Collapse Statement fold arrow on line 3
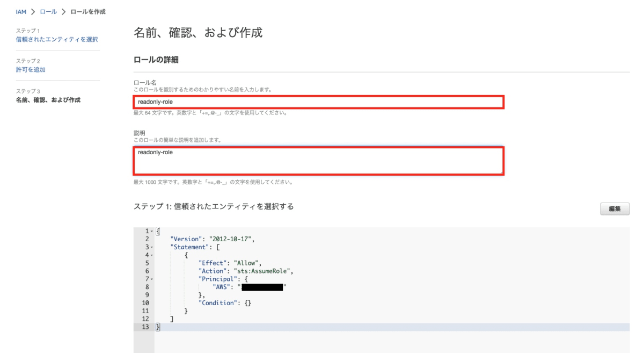The width and height of the screenshot is (644, 353). [x=152, y=247]
